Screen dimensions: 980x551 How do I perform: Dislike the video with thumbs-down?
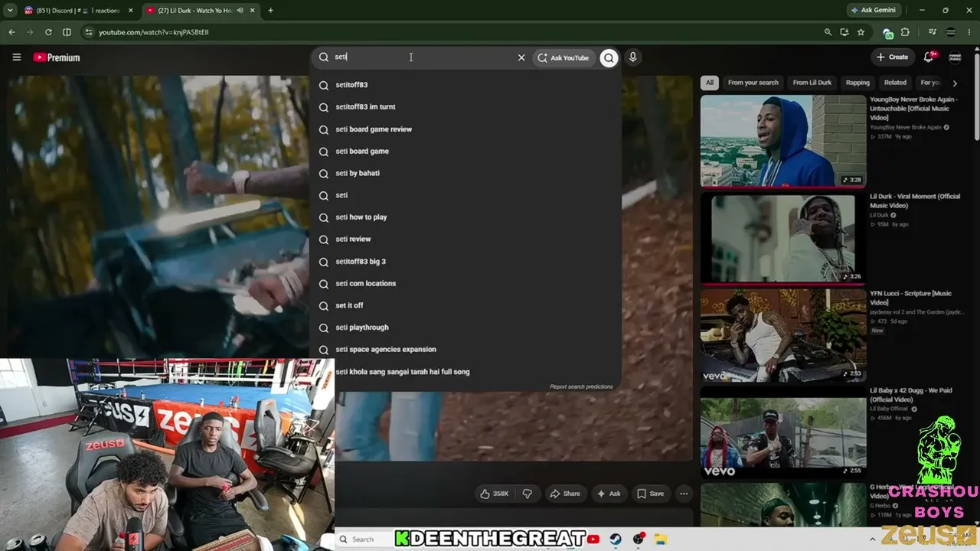pos(527,494)
